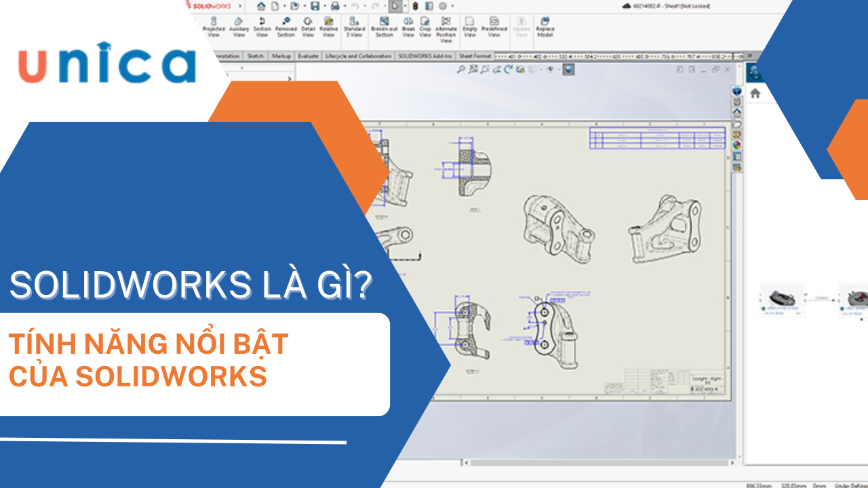This screenshot has height=488, width=868.
Task: Print the drawing using the Print icon
Action: point(335,5)
